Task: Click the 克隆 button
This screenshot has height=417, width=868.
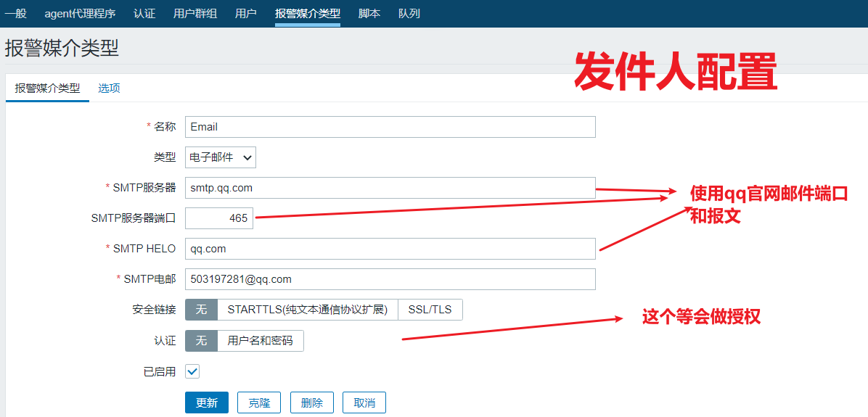Action: 259,402
